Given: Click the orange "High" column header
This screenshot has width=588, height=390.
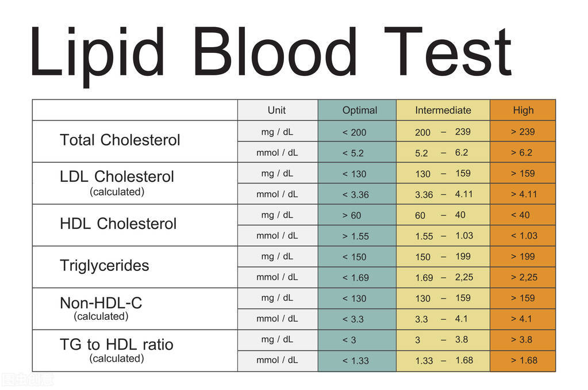Looking at the screenshot, I should tap(523, 110).
